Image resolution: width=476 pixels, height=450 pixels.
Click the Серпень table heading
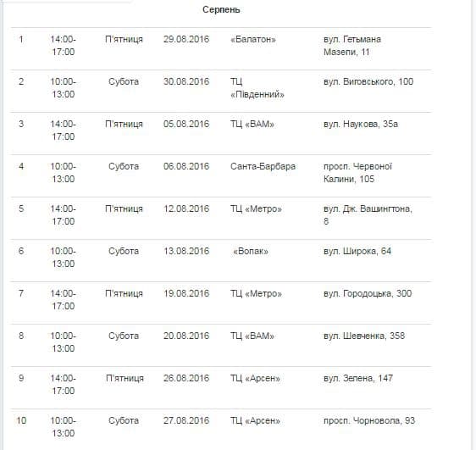[221, 9]
